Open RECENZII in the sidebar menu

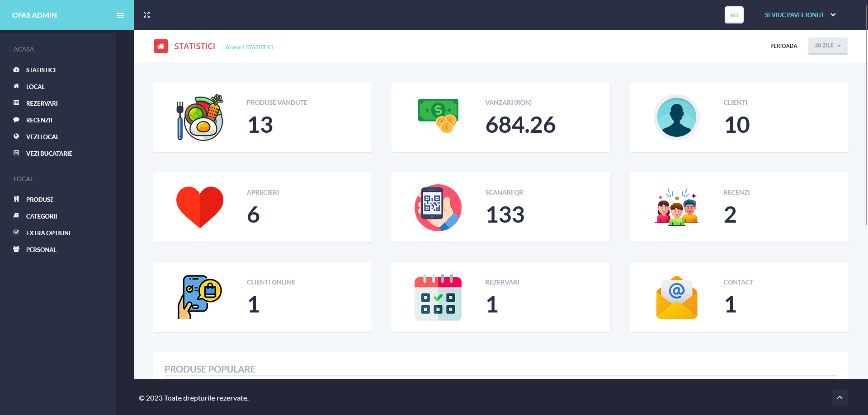click(x=39, y=120)
